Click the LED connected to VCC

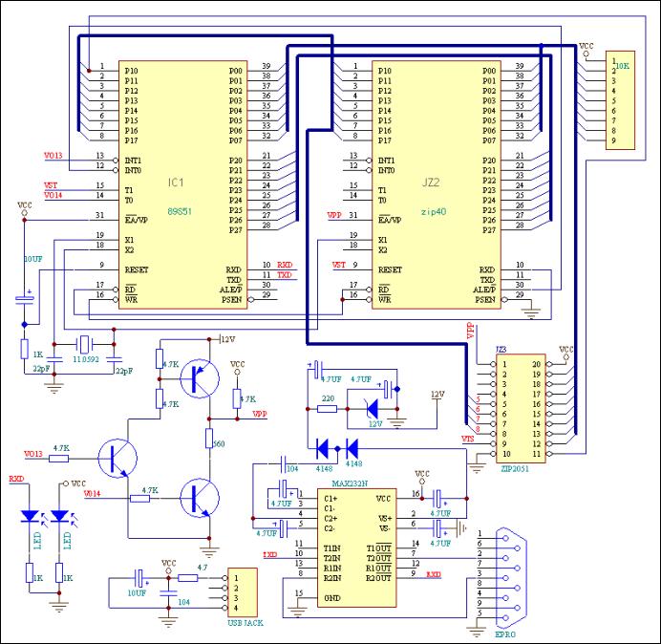click(x=59, y=516)
